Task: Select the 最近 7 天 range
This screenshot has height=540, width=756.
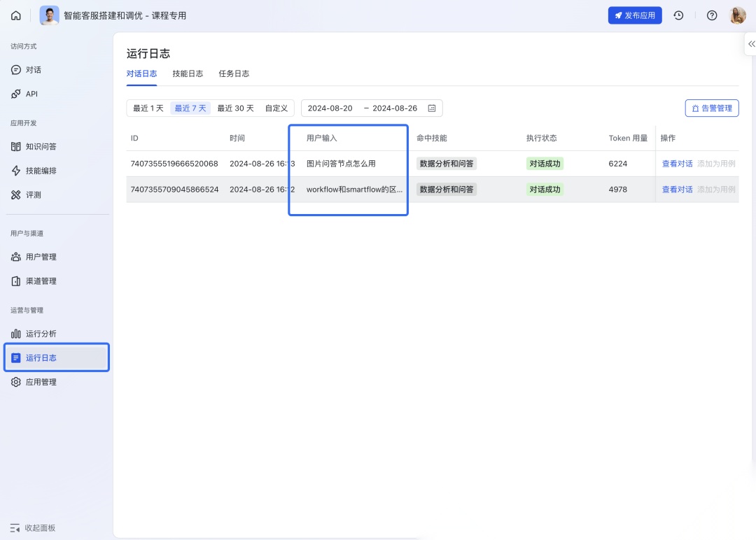Action: coord(190,108)
